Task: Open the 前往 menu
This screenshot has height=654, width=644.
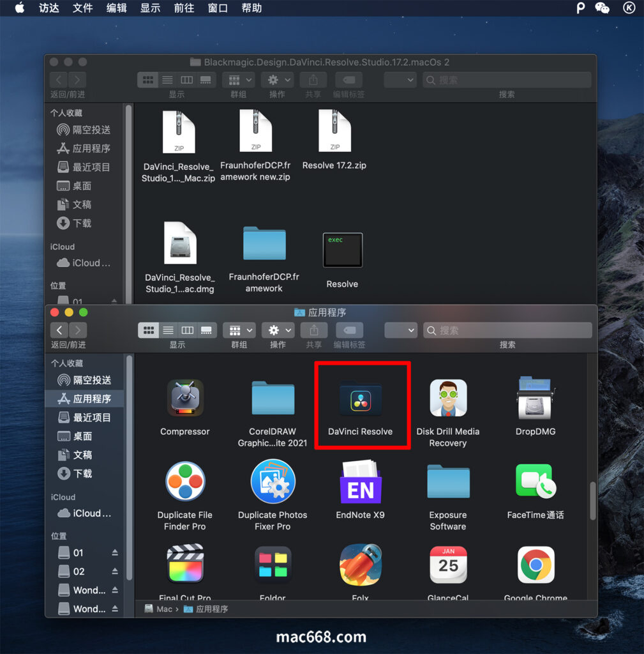Action: point(184,8)
